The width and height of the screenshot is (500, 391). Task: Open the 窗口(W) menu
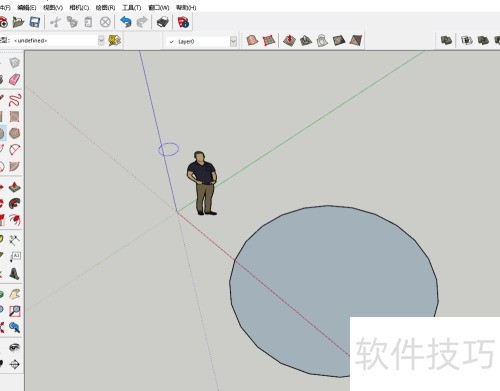click(159, 7)
